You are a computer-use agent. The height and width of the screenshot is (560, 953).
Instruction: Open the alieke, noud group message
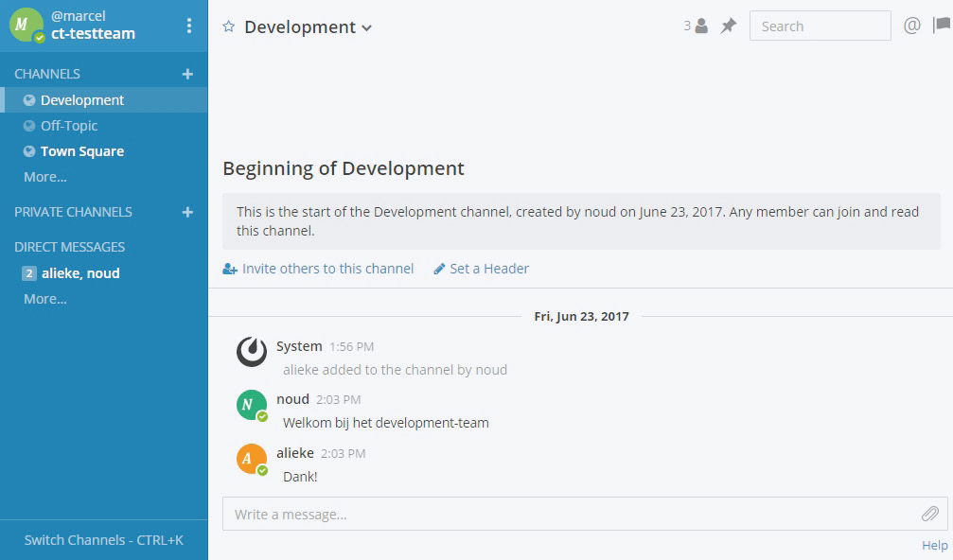click(79, 273)
